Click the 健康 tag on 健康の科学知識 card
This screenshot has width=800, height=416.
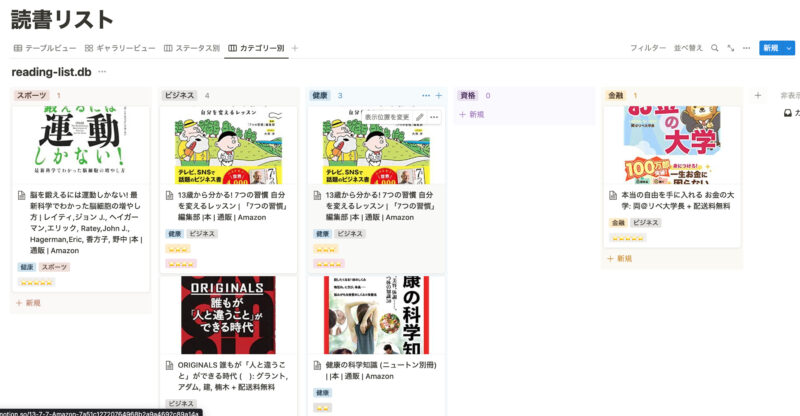322,393
